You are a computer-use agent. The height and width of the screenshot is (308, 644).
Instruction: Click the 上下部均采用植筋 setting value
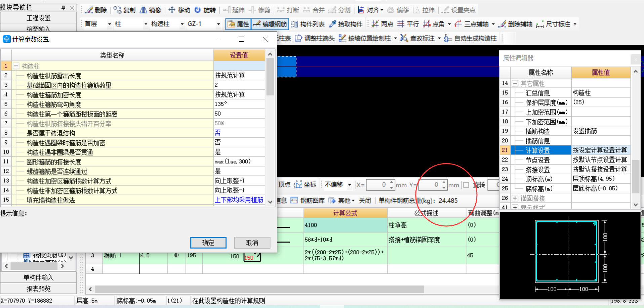click(x=239, y=200)
